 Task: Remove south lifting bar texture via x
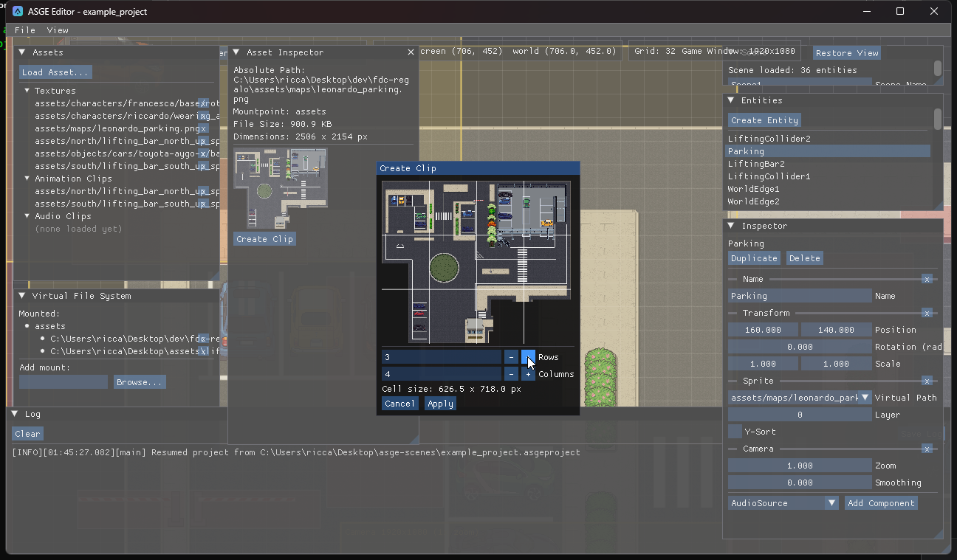(x=204, y=166)
